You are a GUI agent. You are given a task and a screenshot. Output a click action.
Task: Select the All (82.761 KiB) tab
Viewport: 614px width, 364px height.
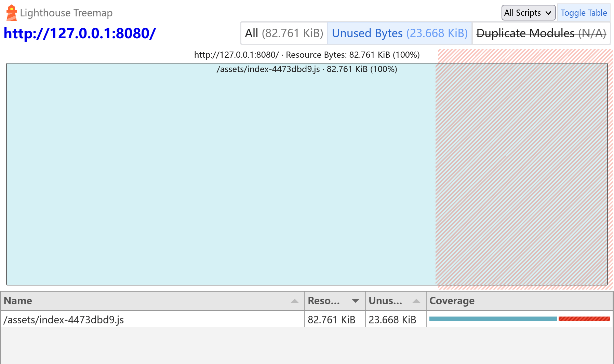pos(284,33)
